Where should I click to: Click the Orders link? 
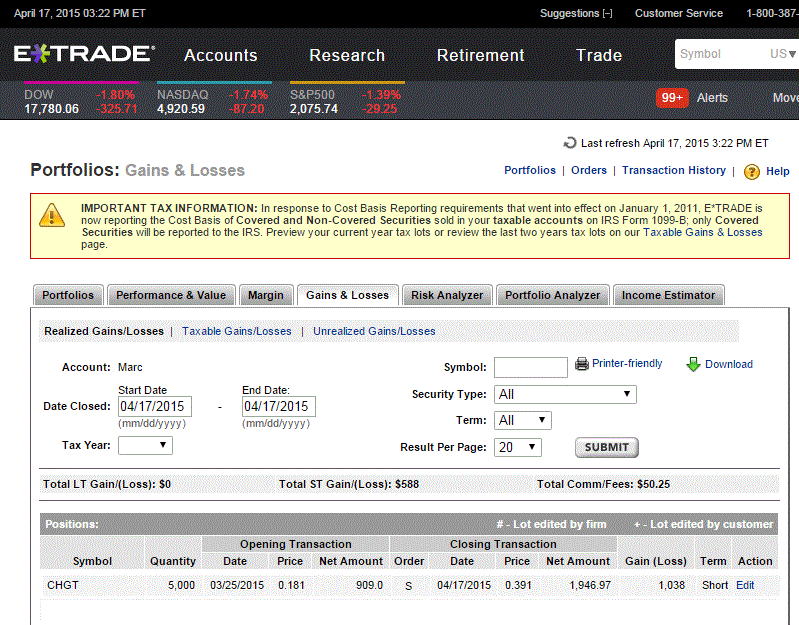pyautogui.click(x=589, y=170)
